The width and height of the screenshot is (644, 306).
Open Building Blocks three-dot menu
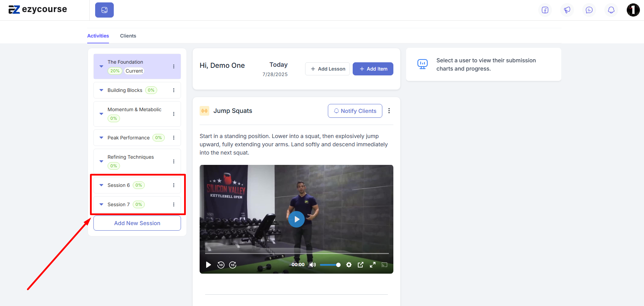click(174, 90)
